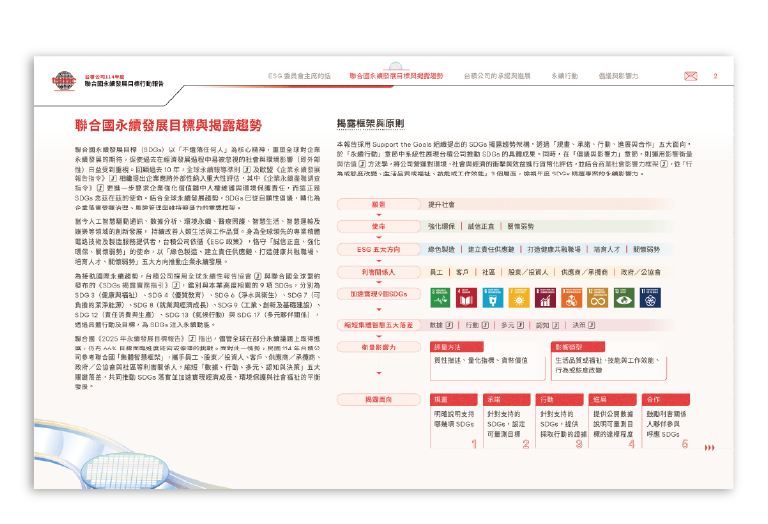
Task: Click the maroon SDG 8 growth chart icon
Action: coord(545,298)
